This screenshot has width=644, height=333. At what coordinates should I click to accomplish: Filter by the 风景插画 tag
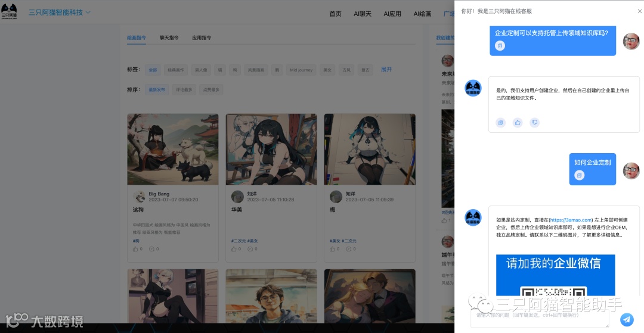256,70
